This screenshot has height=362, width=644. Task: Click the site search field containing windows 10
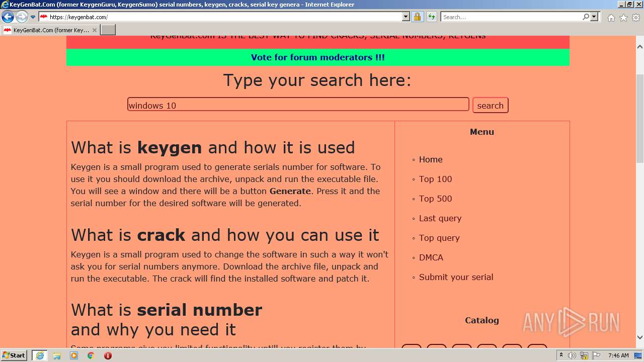click(x=298, y=105)
